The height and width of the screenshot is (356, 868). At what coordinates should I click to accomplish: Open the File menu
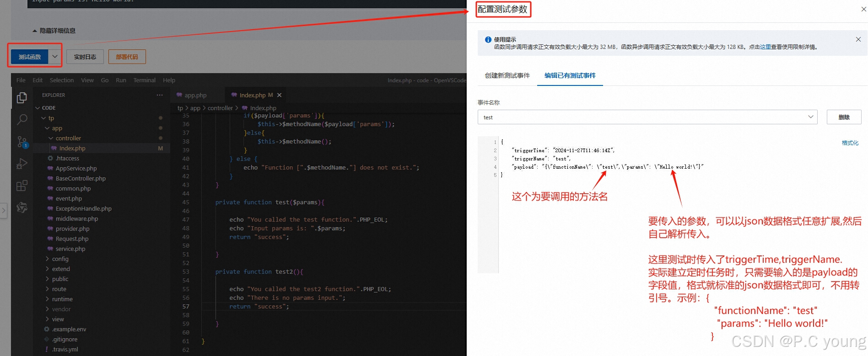pos(21,80)
